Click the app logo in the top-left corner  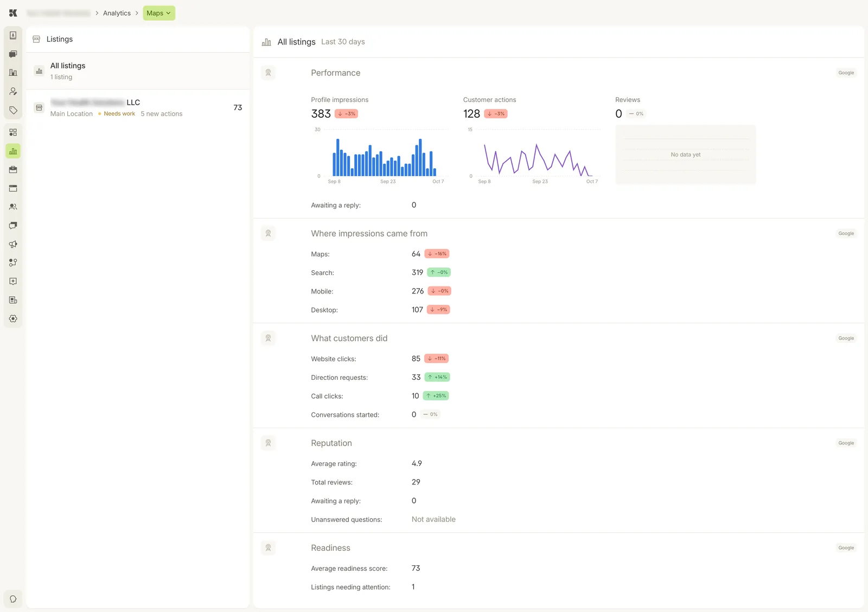point(13,13)
